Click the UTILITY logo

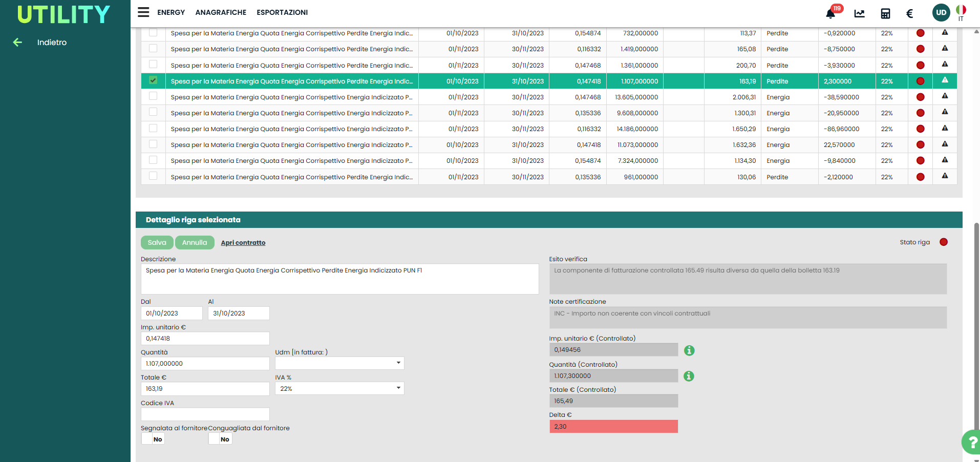click(63, 14)
